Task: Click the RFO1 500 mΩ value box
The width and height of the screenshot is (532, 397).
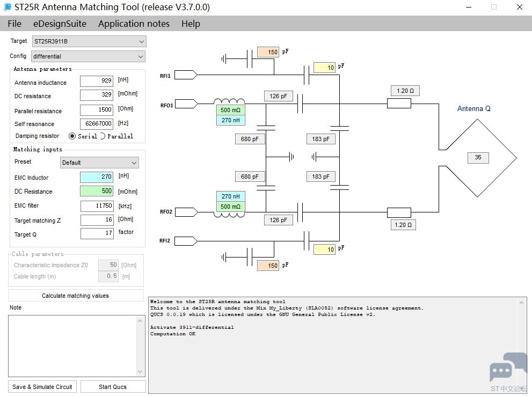Action: click(230, 110)
